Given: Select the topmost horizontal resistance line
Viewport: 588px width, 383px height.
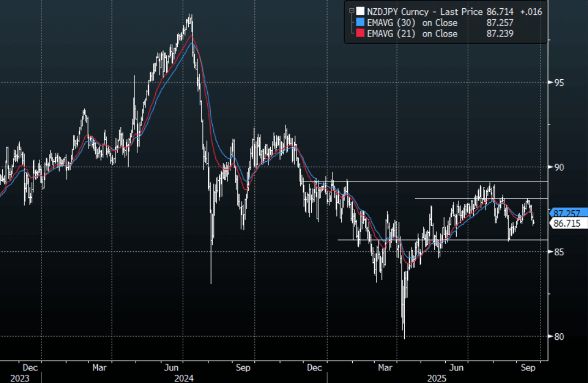Looking at the screenshot, I should click(438, 181).
